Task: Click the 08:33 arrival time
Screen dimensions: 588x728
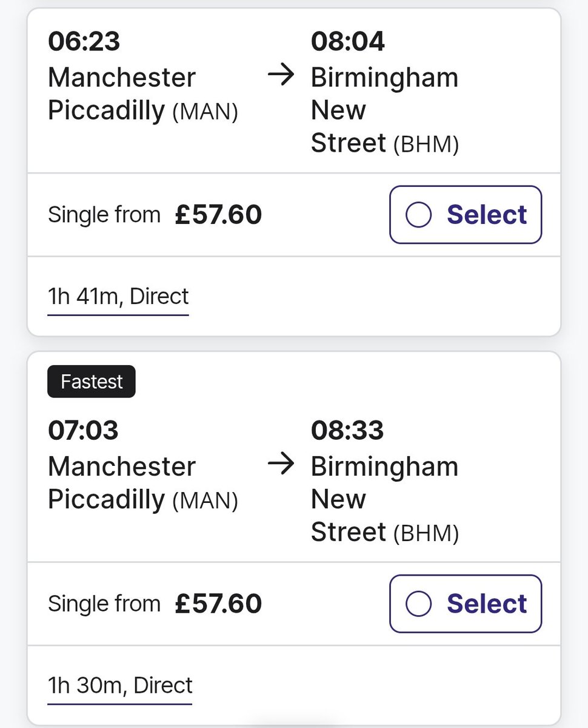Action: coord(347,431)
